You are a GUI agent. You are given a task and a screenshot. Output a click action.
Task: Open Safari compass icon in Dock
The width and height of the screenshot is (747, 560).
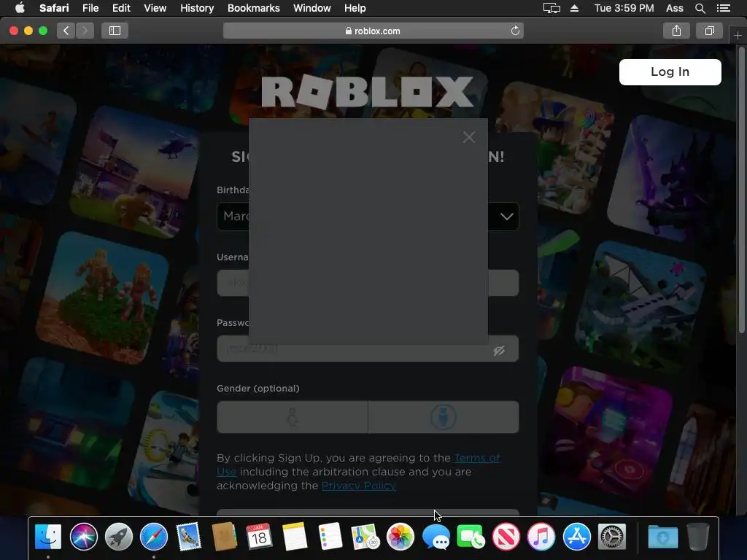click(154, 537)
